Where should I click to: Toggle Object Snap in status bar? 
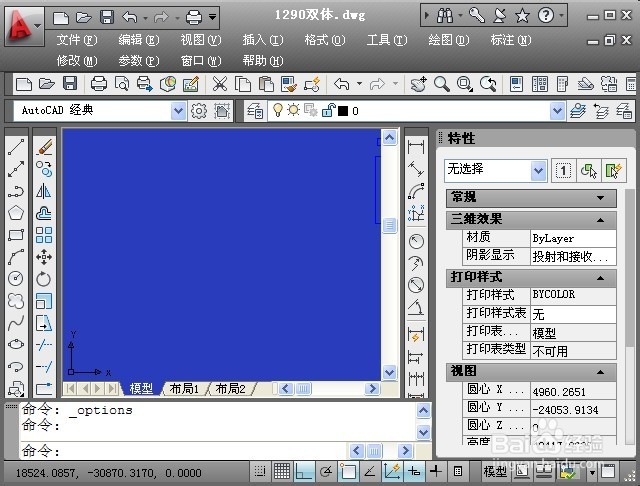[x=348, y=472]
